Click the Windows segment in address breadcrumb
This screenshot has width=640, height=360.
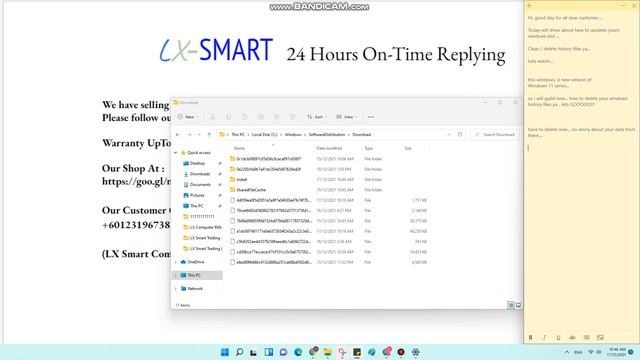coord(293,134)
